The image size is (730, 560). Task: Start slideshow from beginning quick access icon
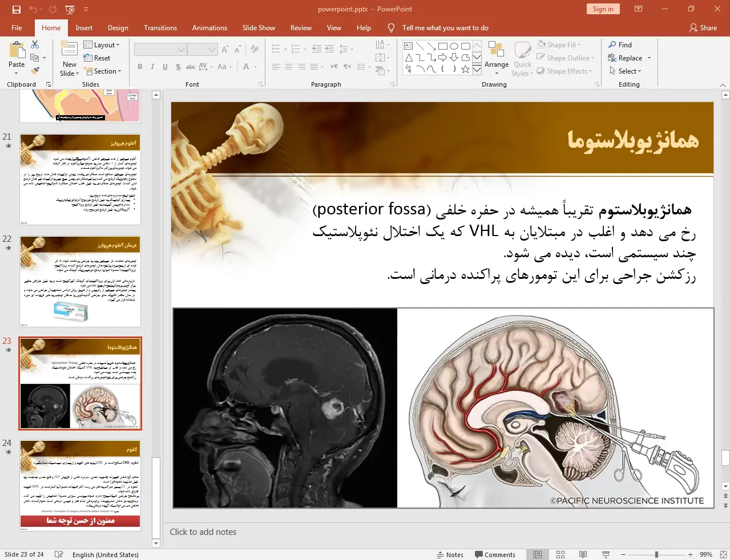tap(70, 9)
